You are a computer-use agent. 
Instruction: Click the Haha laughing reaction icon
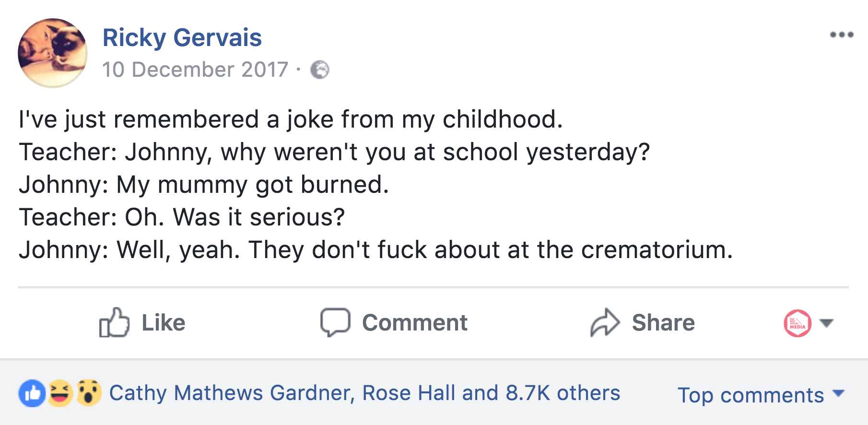point(60,393)
